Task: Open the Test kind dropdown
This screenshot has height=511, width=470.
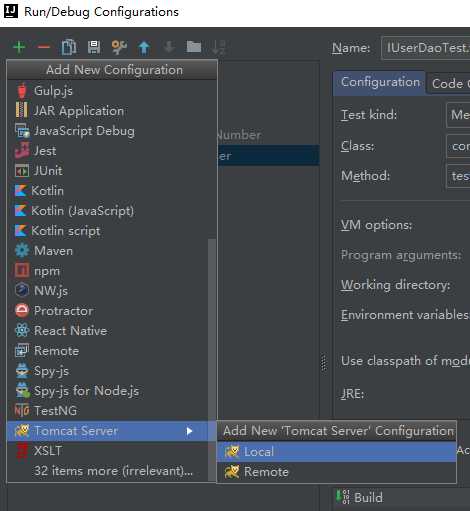Action: point(458,115)
